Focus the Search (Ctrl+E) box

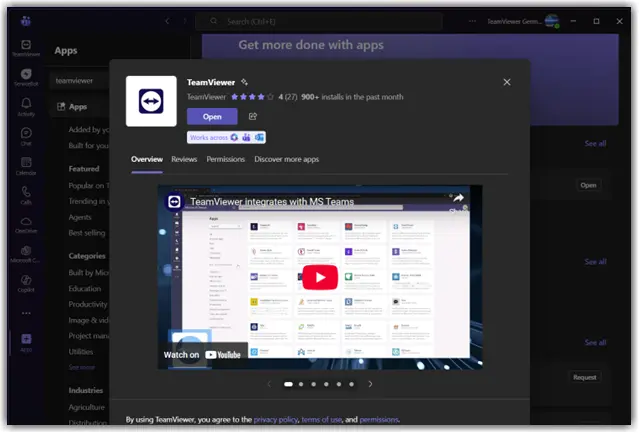319,21
